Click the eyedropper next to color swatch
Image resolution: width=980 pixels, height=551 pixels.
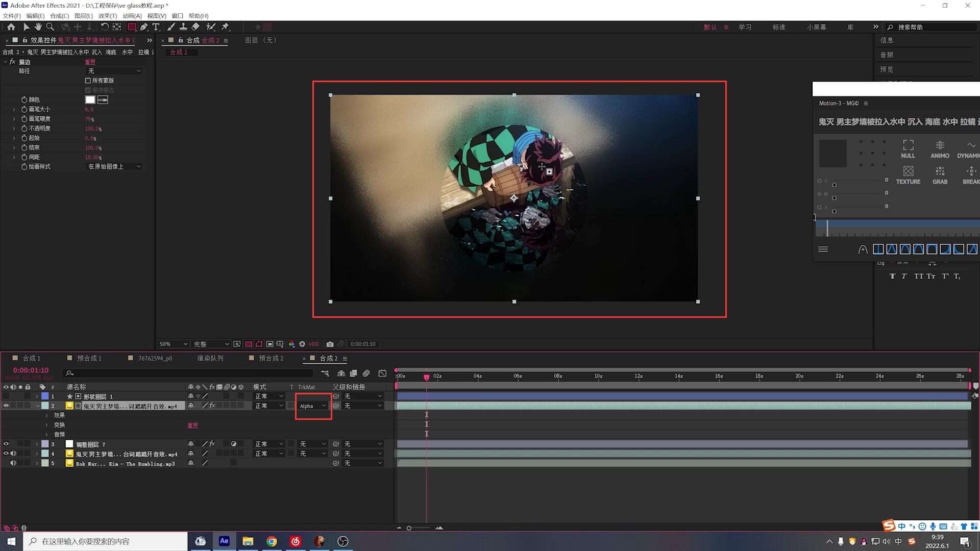pyautogui.click(x=103, y=100)
